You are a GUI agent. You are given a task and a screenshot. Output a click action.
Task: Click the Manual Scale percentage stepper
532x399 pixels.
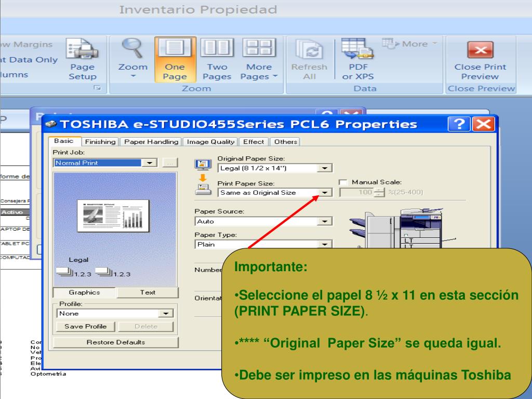click(x=379, y=192)
